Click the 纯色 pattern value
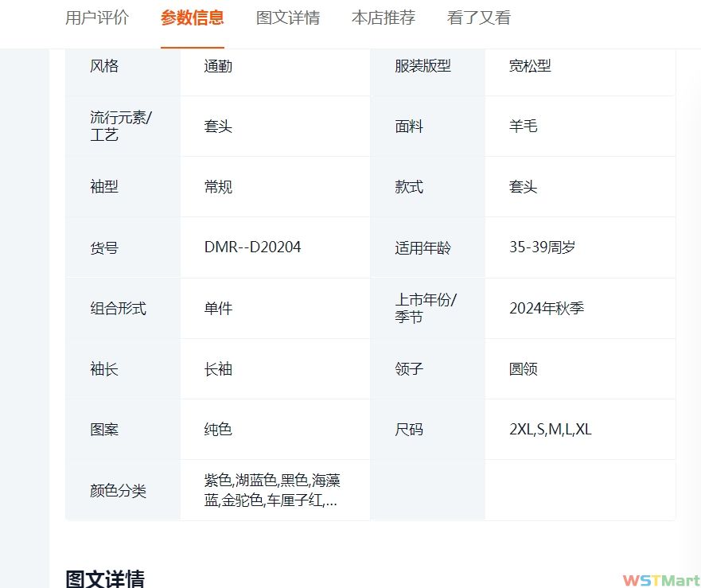The width and height of the screenshot is (701, 588). (x=218, y=430)
